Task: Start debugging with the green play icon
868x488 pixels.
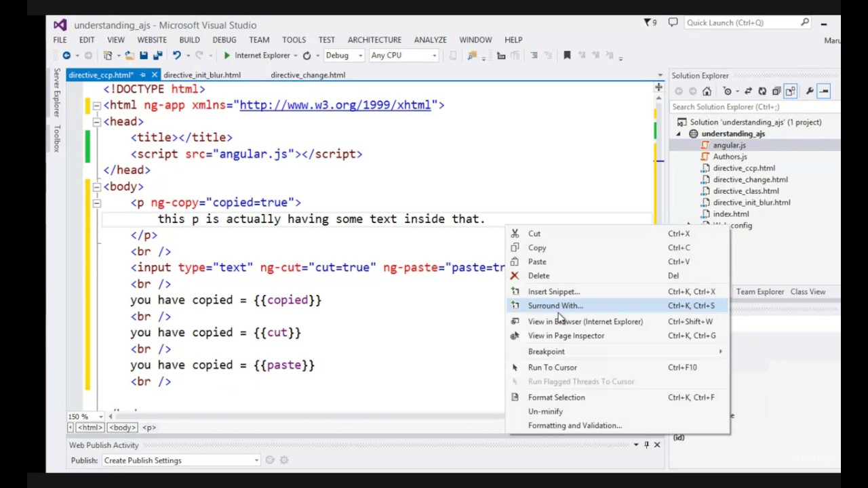Action: 227,56
